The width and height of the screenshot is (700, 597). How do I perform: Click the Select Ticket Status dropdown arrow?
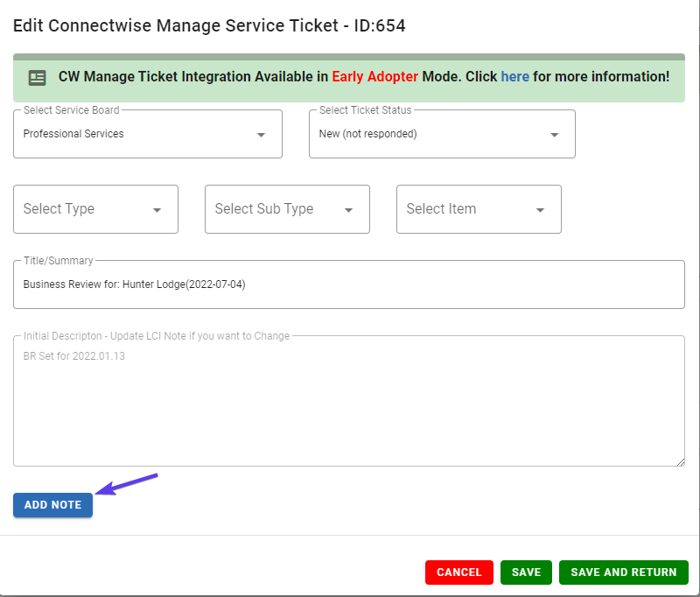point(555,135)
